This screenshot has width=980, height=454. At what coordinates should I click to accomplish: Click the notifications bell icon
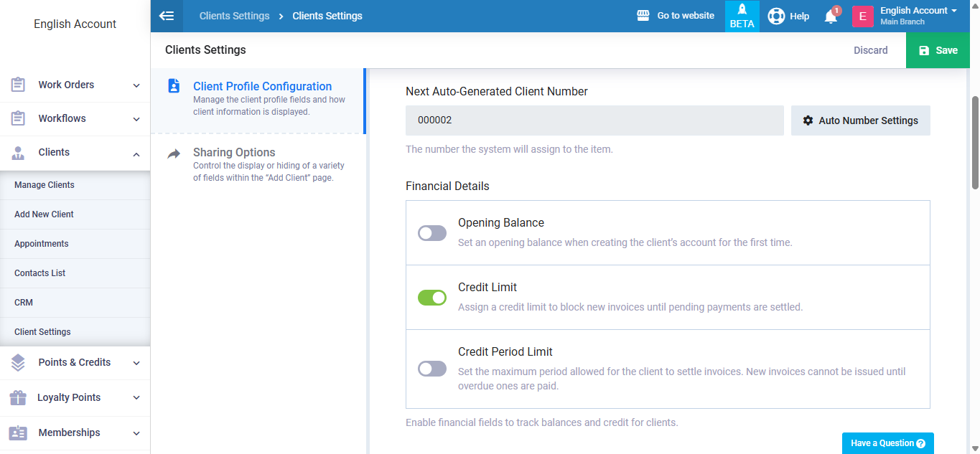point(831,16)
